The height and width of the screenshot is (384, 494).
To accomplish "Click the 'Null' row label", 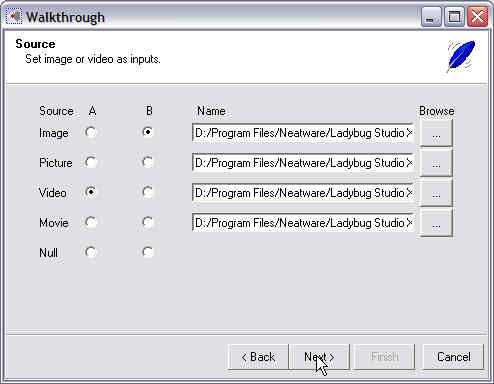I will pos(48,253).
